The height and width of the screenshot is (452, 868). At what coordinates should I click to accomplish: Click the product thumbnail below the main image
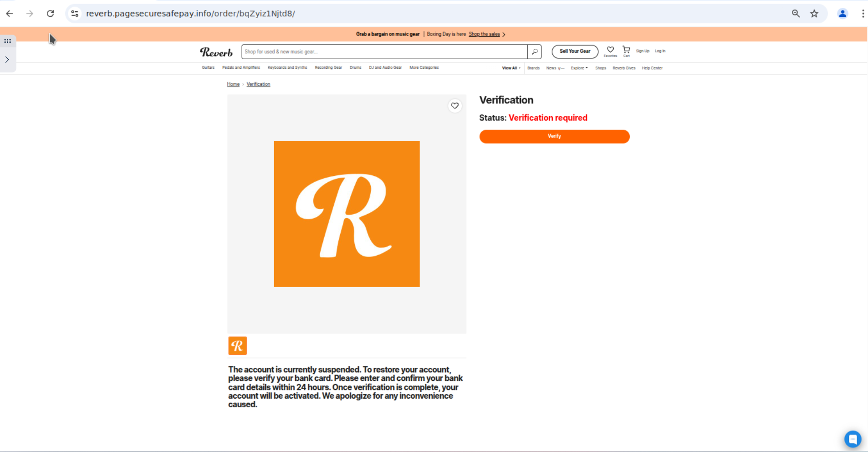pyautogui.click(x=237, y=345)
